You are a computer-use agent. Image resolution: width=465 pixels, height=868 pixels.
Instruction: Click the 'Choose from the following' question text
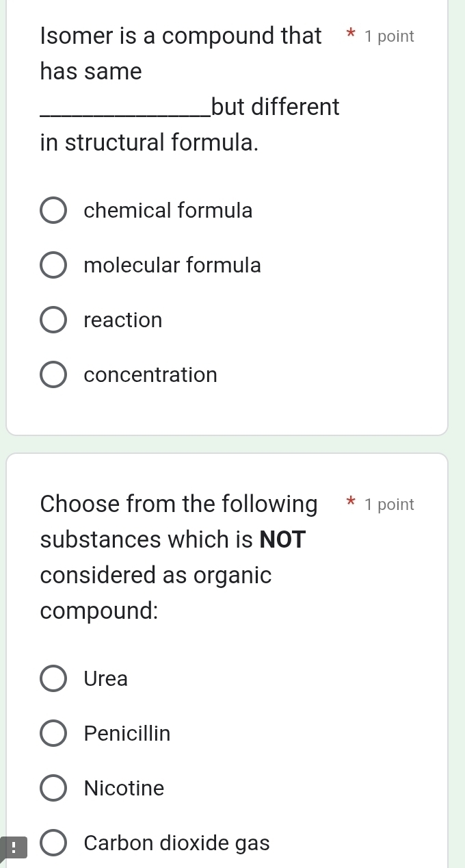click(178, 505)
